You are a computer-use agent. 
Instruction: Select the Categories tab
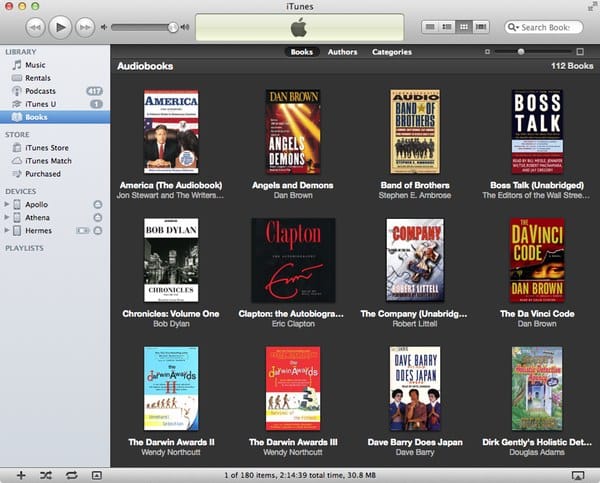[x=392, y=52]
